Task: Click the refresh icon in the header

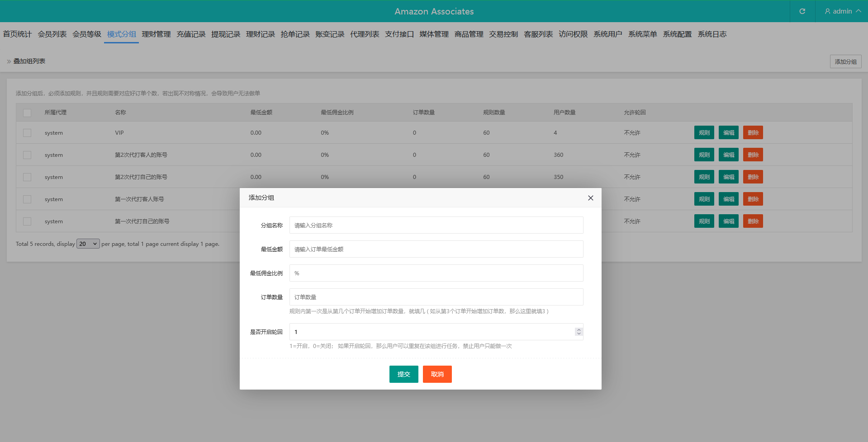Action: coord(802,11)
